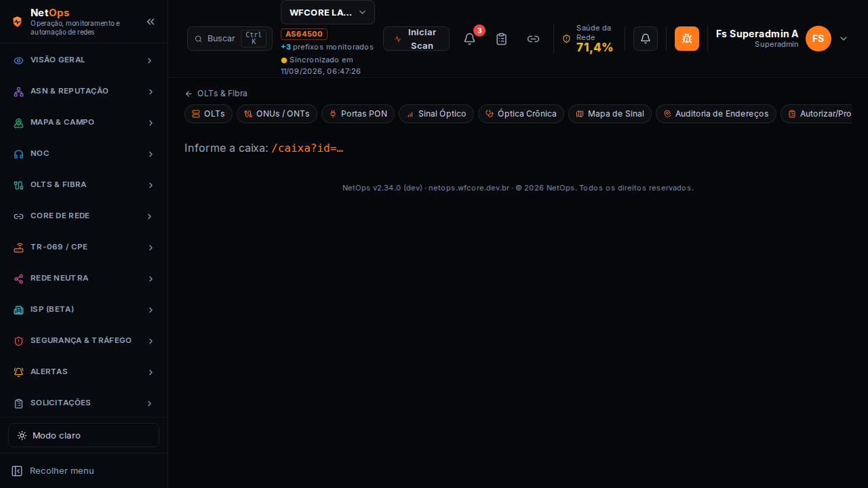The image size is (868, 488).
Task: Open the Auditoria de Endereços tab
Action: (x=715, y=114)
